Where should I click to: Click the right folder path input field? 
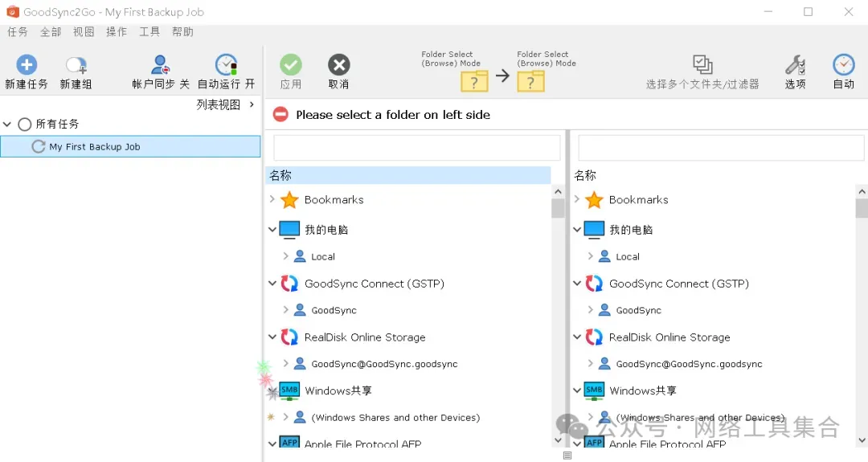(721, 149)
